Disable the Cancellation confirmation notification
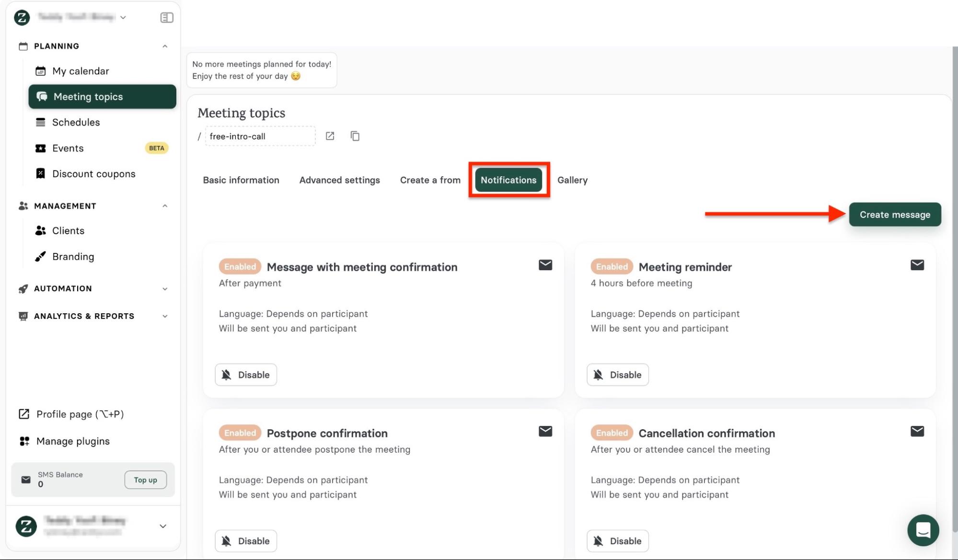The height and width of the screenshot is (560, 958). point(617,541)
